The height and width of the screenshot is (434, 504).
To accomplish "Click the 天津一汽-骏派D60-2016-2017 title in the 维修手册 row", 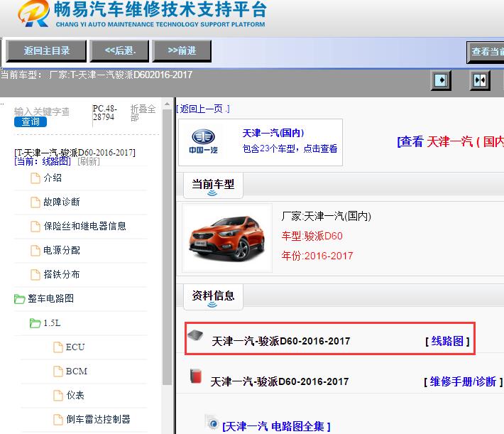I will pyautogui.click(x=280, y=381).
